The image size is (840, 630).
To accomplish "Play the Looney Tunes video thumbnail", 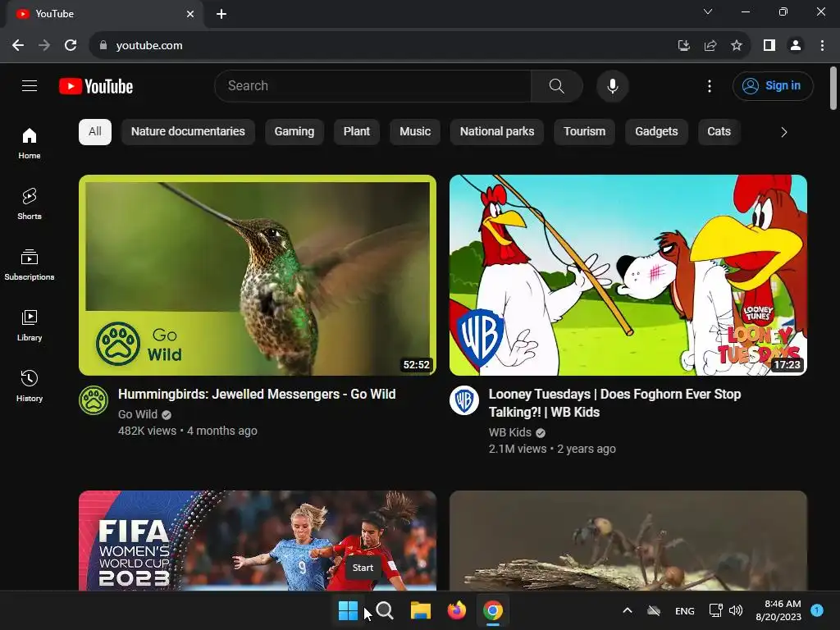I will click(628, 275).
